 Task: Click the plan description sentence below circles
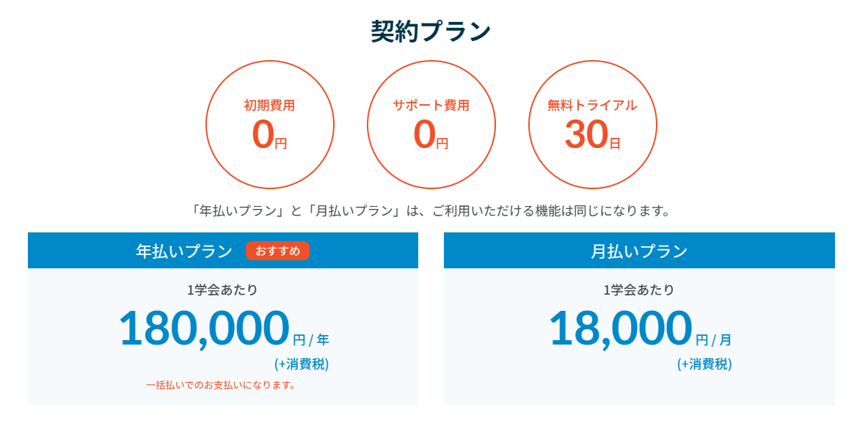(x=431, y=211)
